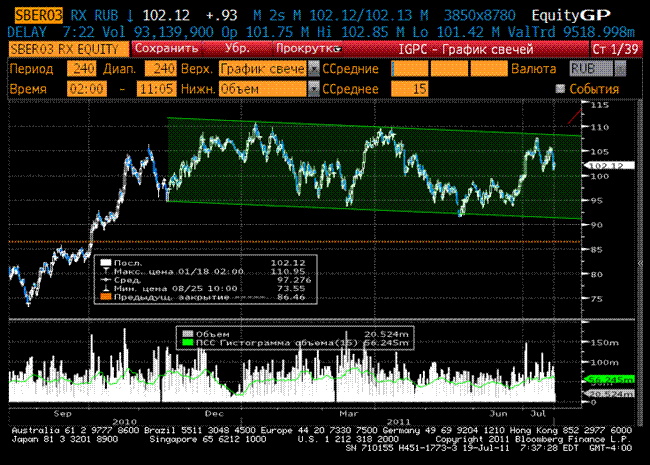Click the Sep label on time axis
Image resolution: width=650 pixels, height=465 pixels.
[62, 413]
